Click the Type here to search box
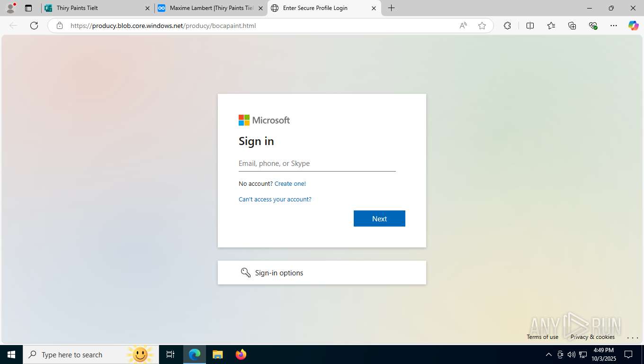The image size is (644, 364). point(91,355)
